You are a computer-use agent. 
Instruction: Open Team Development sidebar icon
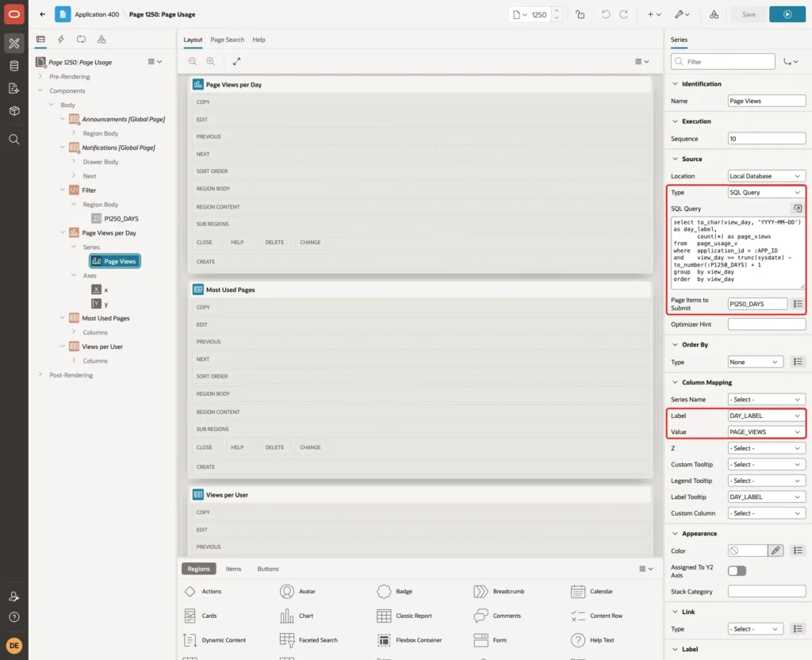14,89
